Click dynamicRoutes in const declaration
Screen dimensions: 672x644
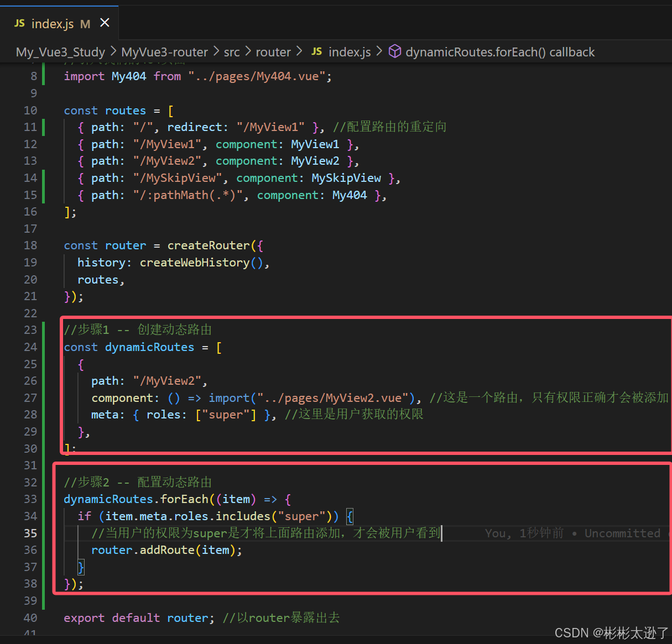click(149, 347)
